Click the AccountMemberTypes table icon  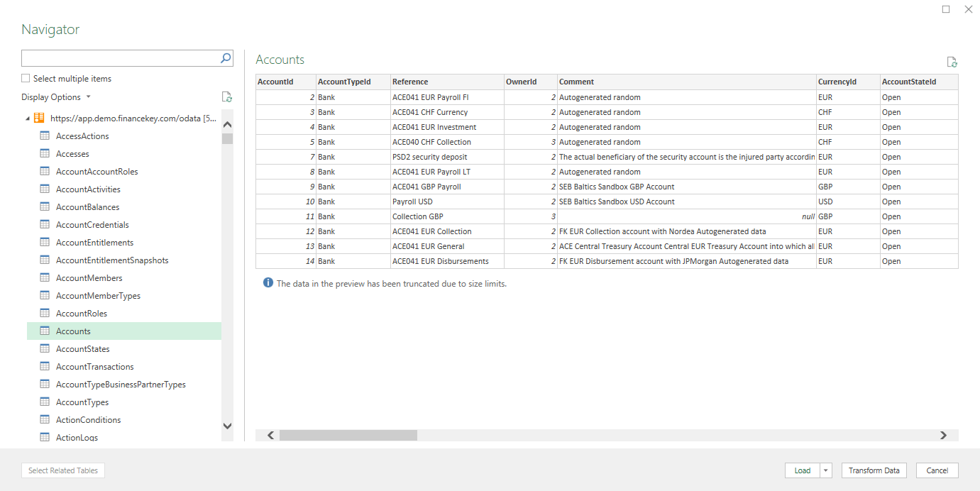click(45, 296)
